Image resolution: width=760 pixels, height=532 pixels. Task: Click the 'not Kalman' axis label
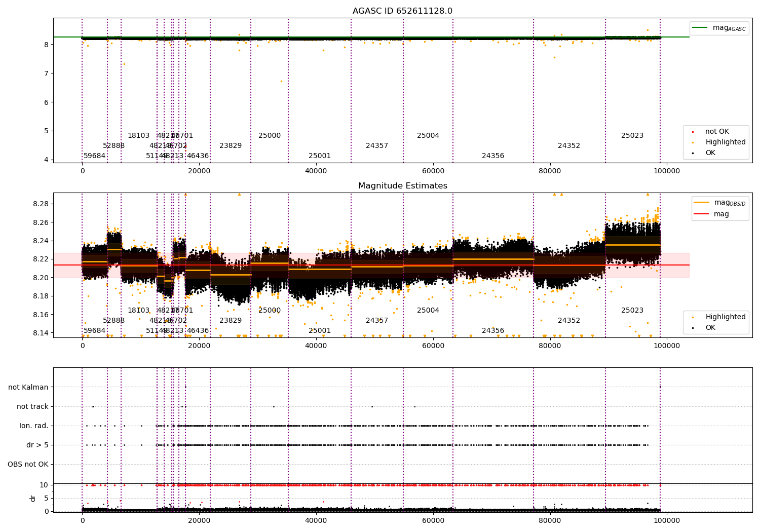(x=28, y=387)
